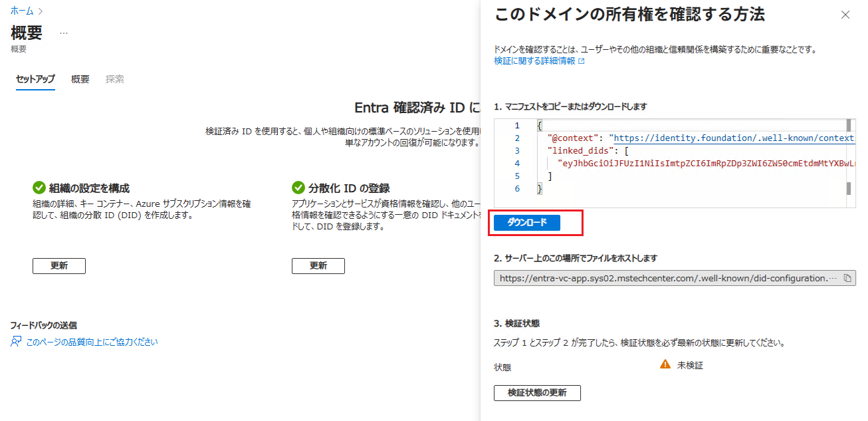Screen dimensions: 868x421
Task: Click the feedback person icon
Action: pyautogui.click(x=16, y=342)
